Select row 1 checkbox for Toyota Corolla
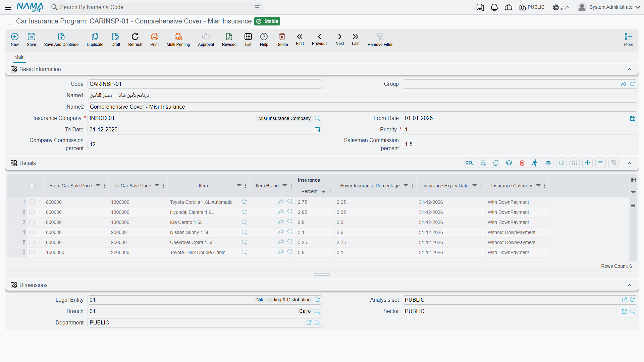The height and width of the screenshot is (362, 644). [32, 202]
